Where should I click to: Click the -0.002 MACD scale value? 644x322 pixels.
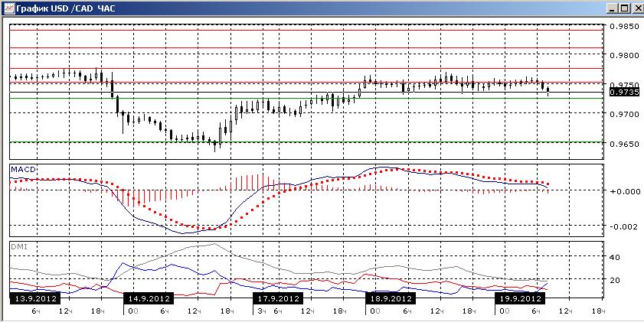click(624, 226)
